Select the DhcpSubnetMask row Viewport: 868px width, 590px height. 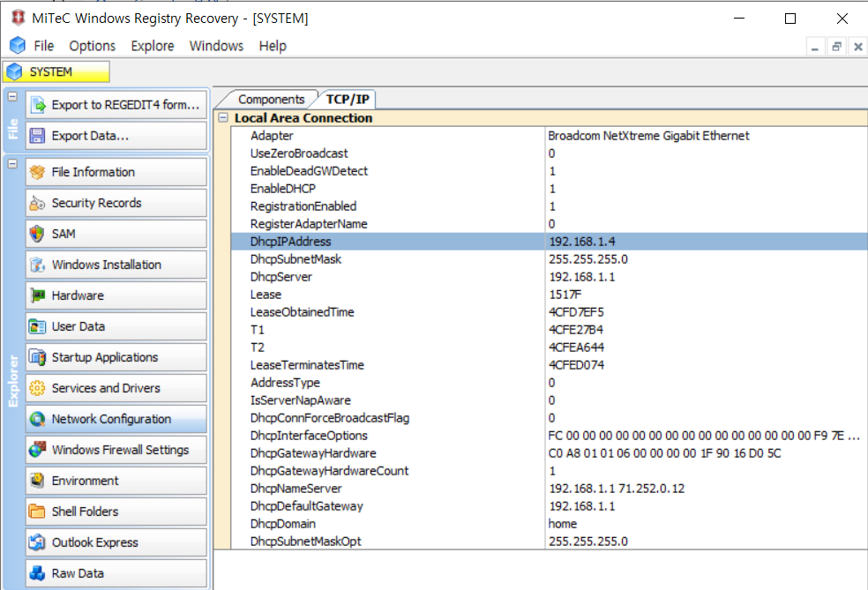pos(550,259)
